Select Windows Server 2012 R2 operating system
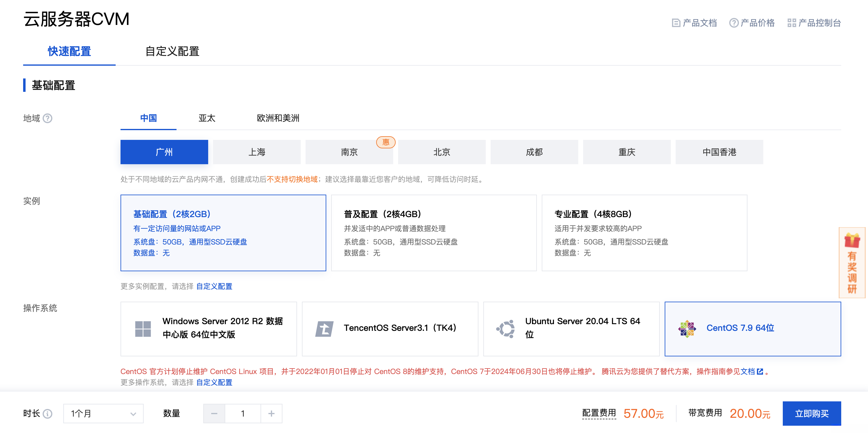The image size is (868, 433). point(208,329)
